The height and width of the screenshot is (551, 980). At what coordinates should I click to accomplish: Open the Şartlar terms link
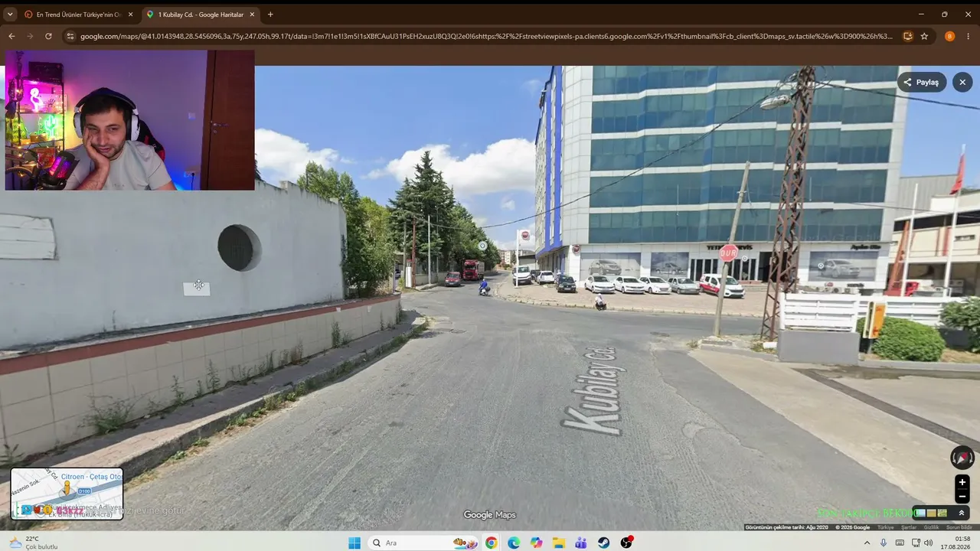(909, 527)
